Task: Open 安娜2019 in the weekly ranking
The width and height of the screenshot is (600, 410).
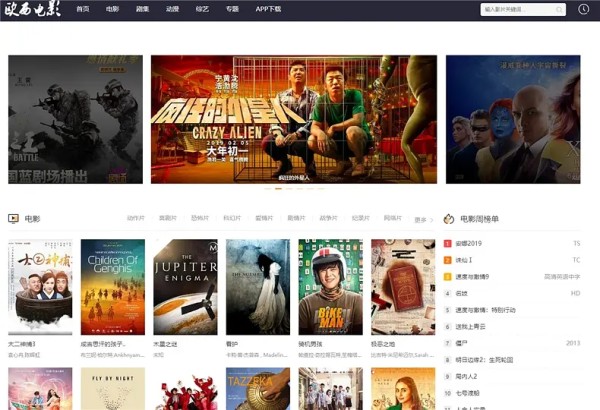Action: (468, 243)
